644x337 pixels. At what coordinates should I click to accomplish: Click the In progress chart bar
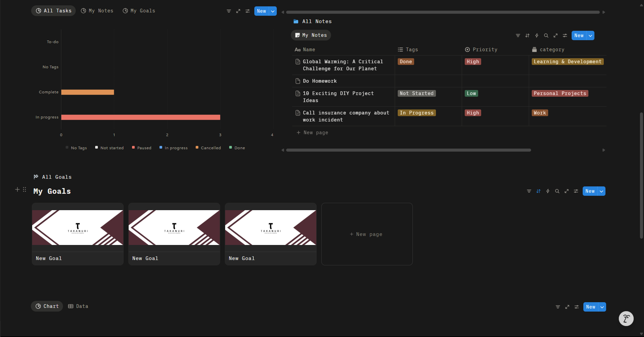[x=141, y=117]
